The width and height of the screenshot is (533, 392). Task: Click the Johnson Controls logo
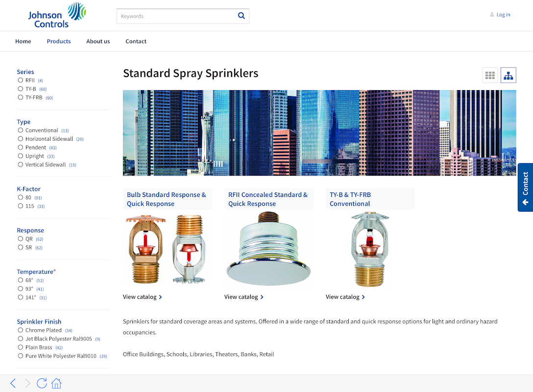(x=57, y=15)
